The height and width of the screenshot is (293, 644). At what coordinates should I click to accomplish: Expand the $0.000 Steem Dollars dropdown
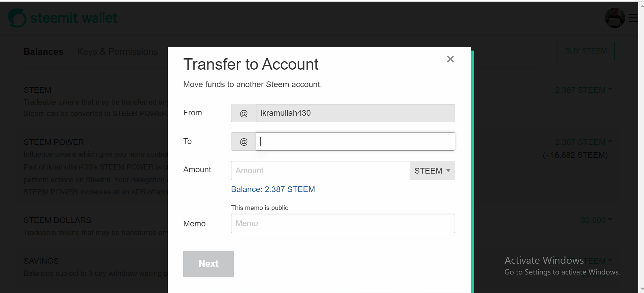pos(596,220)
